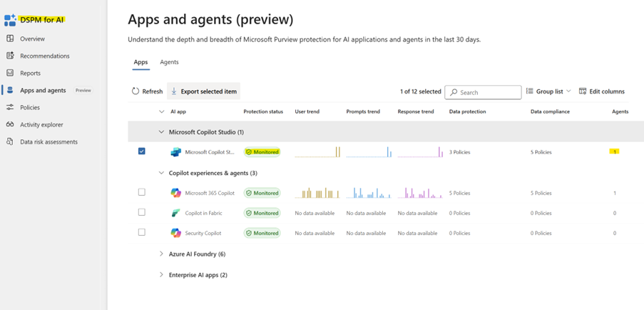Image resolution: width=644 pixels, height=310 pixels.
Task: Click the Microsoft Copilot Studio app icon
Action: (175, 152)
